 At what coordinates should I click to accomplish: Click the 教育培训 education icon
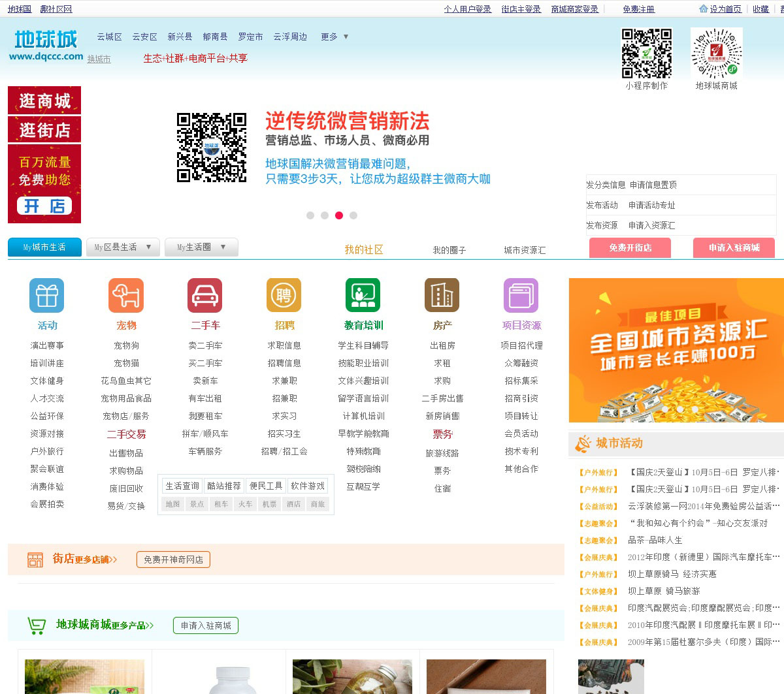click(363, 296)
